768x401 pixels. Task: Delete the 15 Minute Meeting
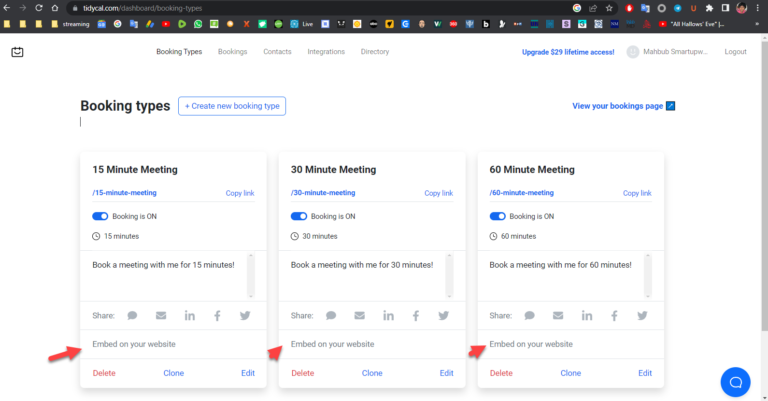pos(104,373)
